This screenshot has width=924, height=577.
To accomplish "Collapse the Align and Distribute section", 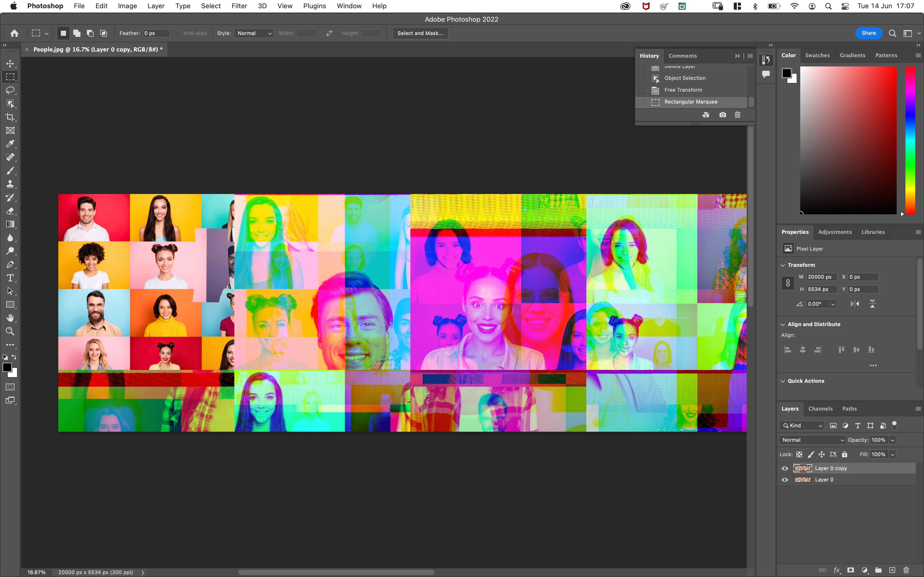I will point(783,324).
